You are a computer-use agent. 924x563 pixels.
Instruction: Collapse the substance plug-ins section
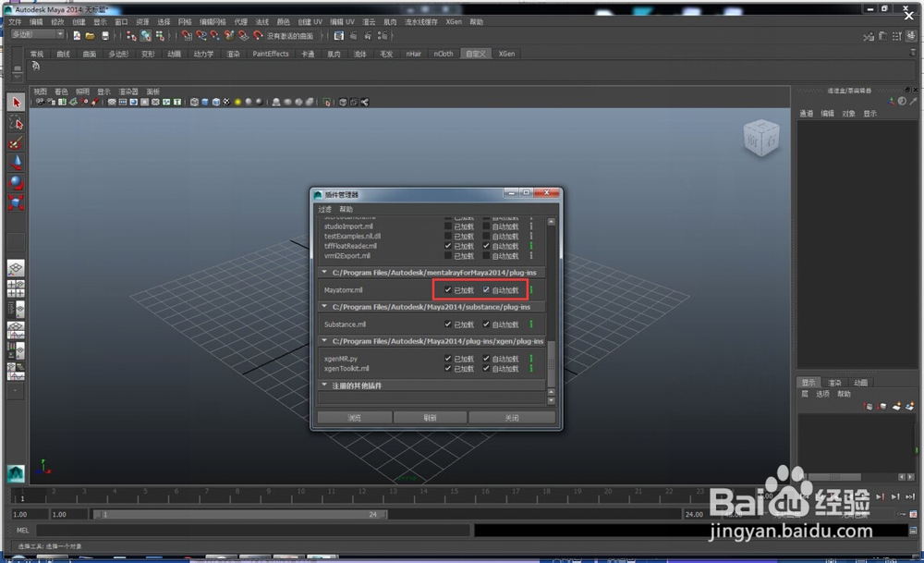[x=324, y=307]
